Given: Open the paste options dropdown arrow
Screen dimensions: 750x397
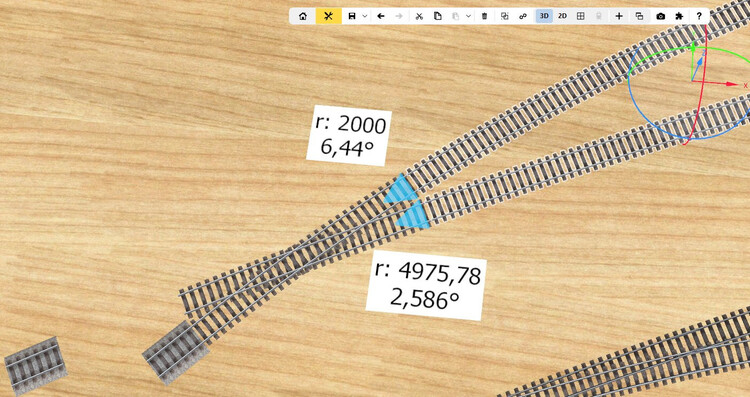Looking at the screenshot, I should tap(468, 16).
